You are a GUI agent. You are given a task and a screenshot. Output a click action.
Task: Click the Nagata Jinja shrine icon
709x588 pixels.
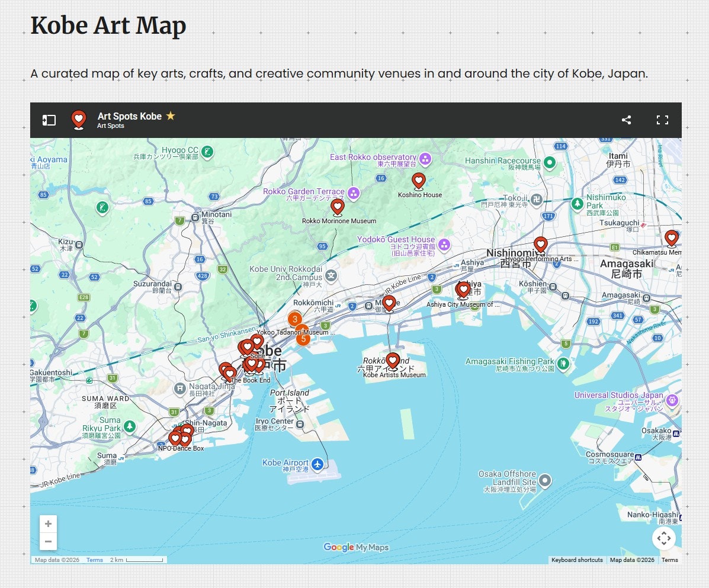[180, 388]
